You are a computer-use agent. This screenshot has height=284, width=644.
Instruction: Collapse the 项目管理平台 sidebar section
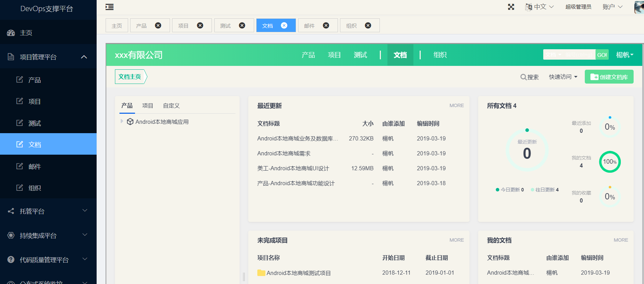(x=84, y=57)
